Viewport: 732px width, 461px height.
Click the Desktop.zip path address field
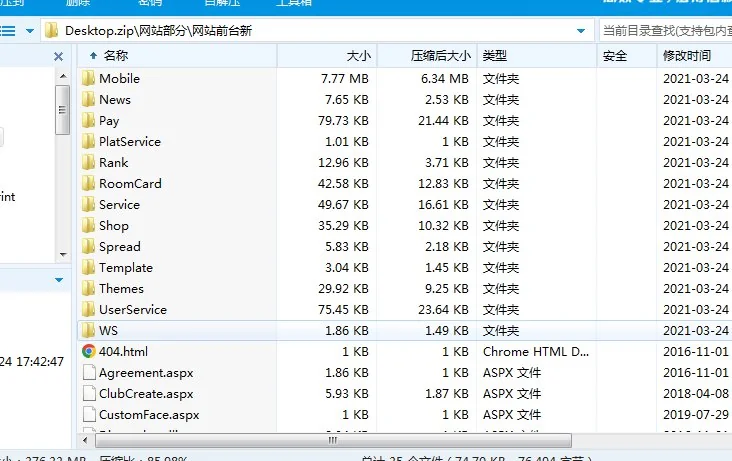coord(317,31)
